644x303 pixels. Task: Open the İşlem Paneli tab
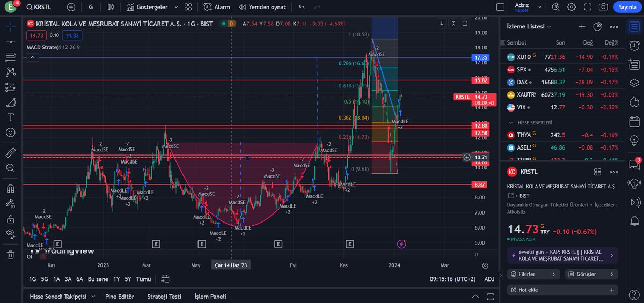[x=210, y=297]
